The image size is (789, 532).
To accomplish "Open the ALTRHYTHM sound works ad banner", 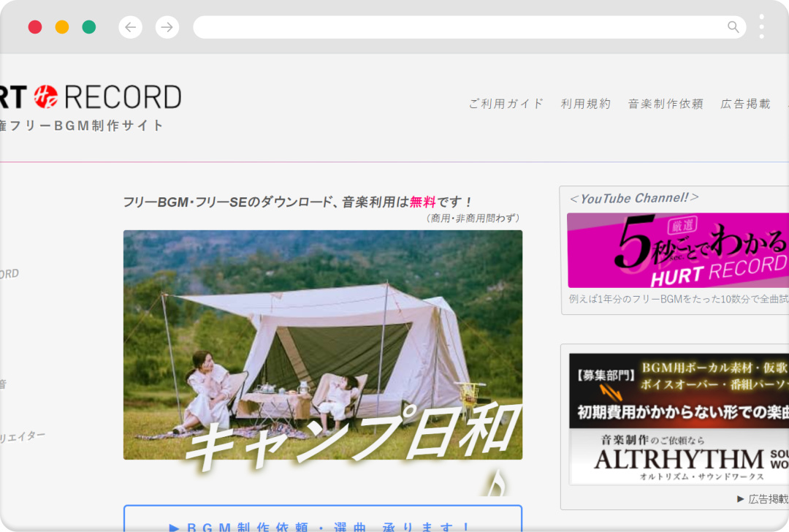I will coord(679,457).
